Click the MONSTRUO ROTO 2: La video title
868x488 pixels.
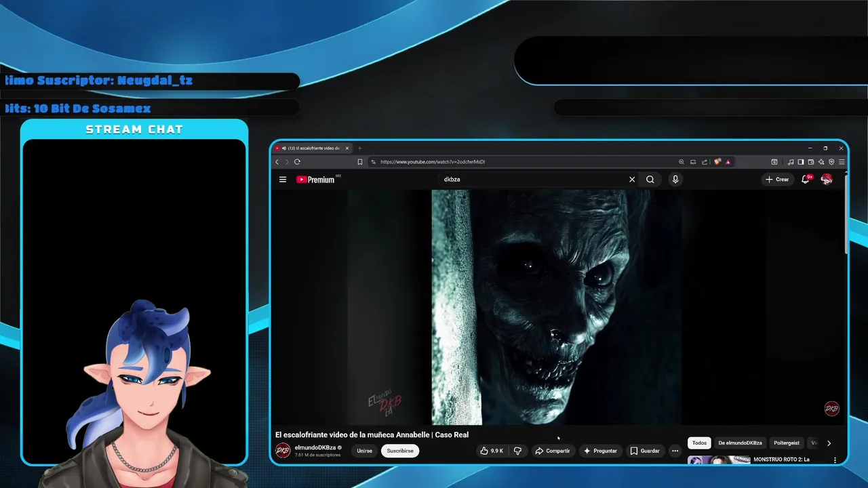781,460
